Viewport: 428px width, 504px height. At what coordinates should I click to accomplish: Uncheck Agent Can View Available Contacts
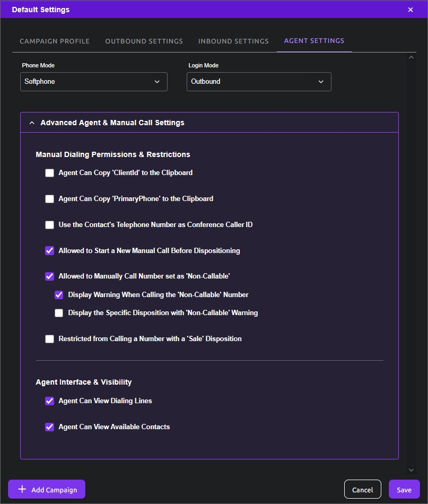coord(49,427)
